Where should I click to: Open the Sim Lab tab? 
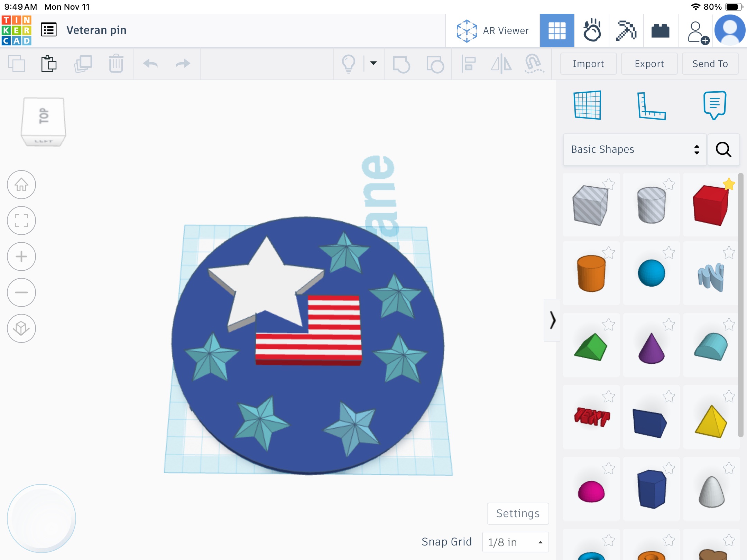[592, 30]
